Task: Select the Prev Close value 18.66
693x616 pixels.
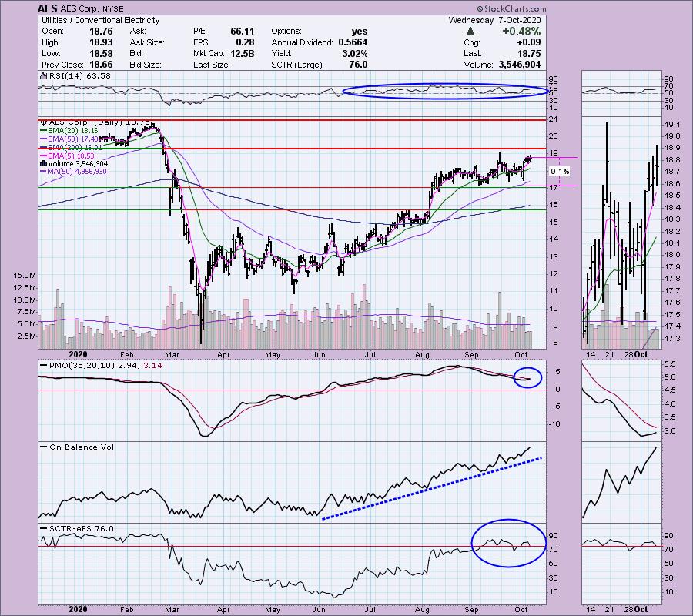Action: point(101,65)
